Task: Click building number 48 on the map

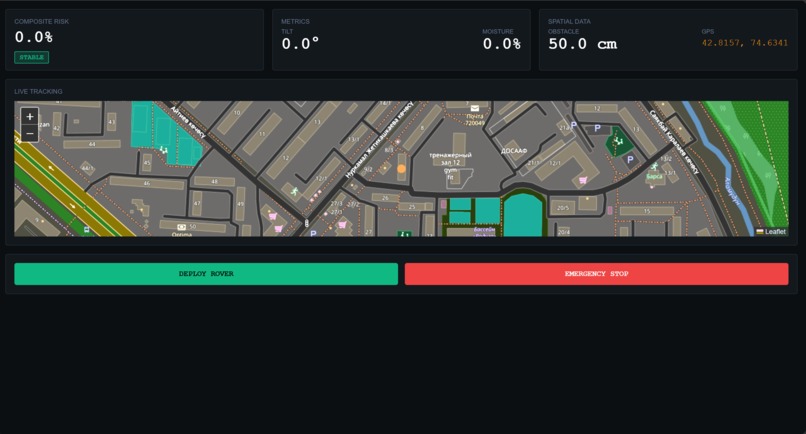Action: (x=214, y=182)
